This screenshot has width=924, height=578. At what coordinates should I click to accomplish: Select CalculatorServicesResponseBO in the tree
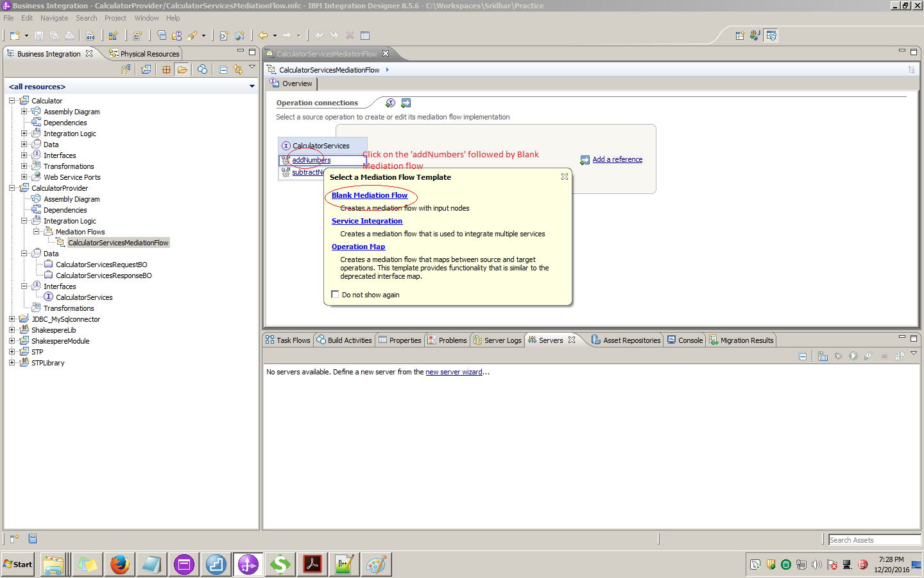pos(104,276)
